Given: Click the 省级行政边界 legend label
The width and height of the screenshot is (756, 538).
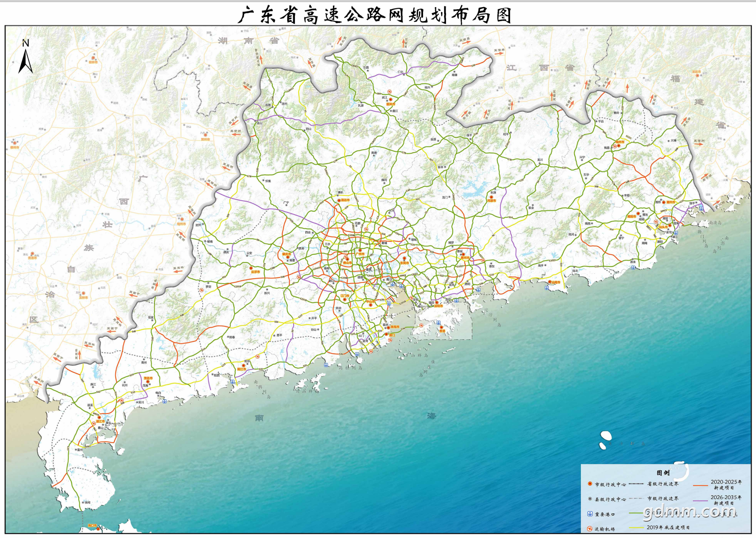Looking at the screenshot, I should pos(663,484).
